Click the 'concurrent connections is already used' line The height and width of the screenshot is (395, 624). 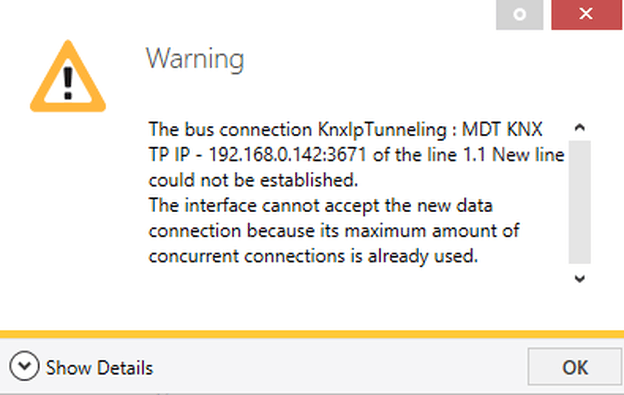tap(313, 256)
